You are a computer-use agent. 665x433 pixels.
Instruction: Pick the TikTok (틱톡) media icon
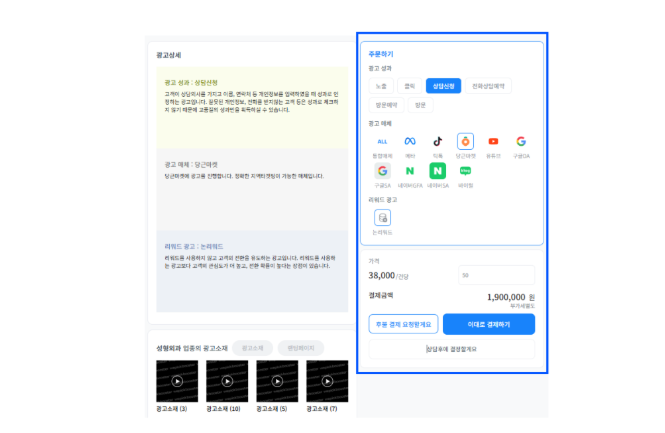pyautogui.click(x=437, y=142)
